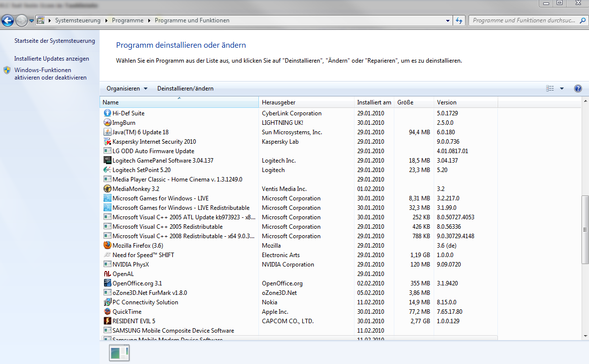The width and height of the screenshot is (589, 364).
Task: Click the search field Programme und Funktionen durchsuchen
Action: point(524,21)
